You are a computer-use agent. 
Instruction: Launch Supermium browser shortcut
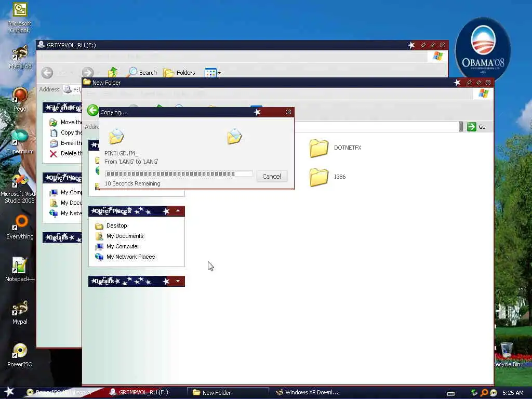20,142
